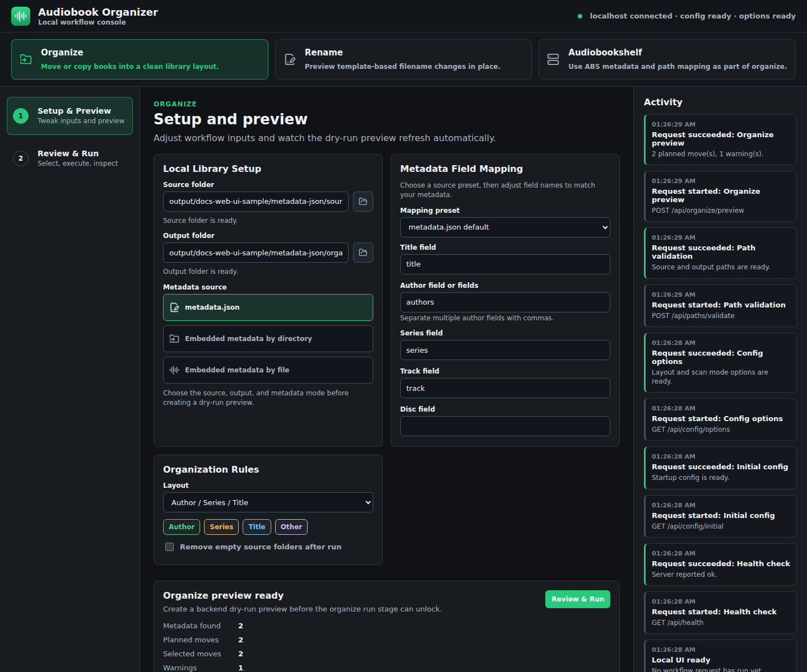Open the Audiobookshelf workflow tab
Screen dimensions: 807x672
667,59
